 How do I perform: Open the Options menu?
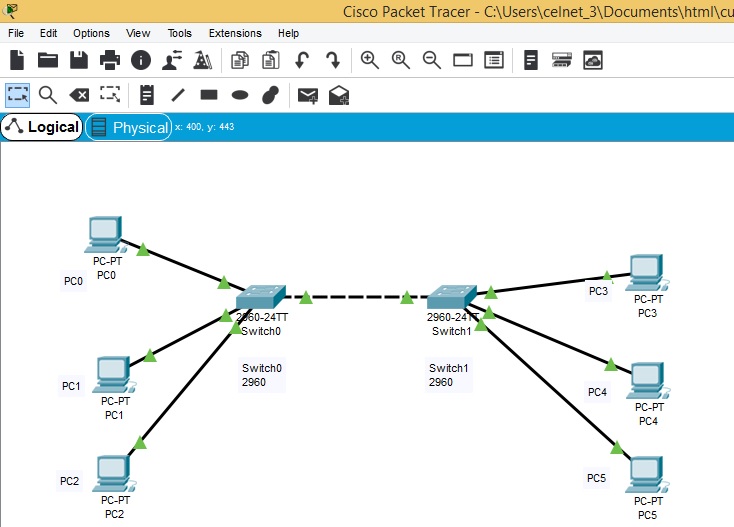91,33
